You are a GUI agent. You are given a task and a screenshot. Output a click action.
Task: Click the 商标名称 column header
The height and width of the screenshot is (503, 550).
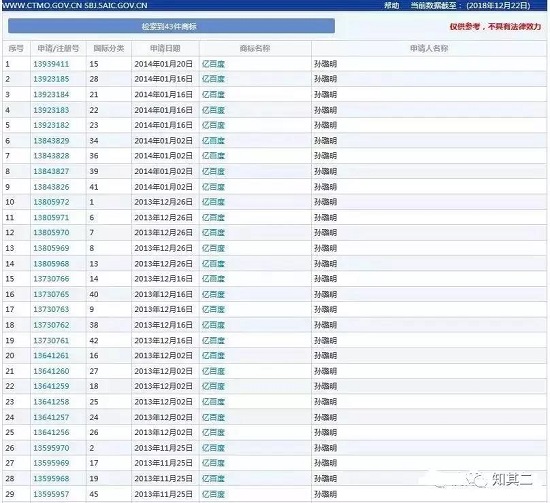255,48
